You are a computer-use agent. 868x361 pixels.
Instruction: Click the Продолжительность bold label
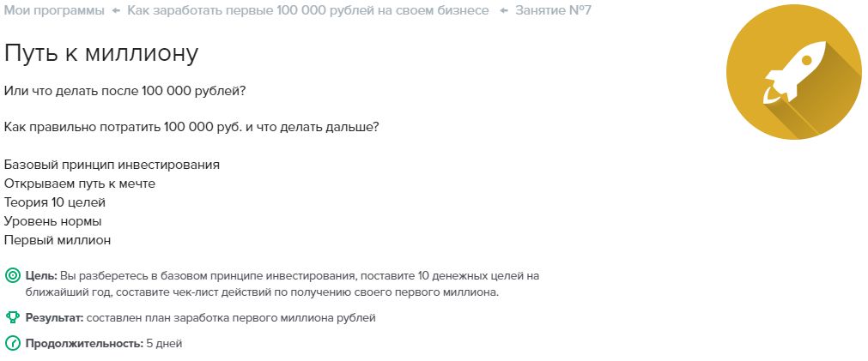click(x=84, y=343)
